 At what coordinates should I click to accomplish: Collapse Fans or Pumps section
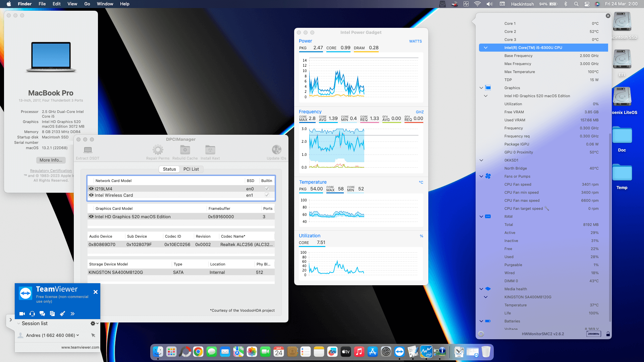(481, 176)
